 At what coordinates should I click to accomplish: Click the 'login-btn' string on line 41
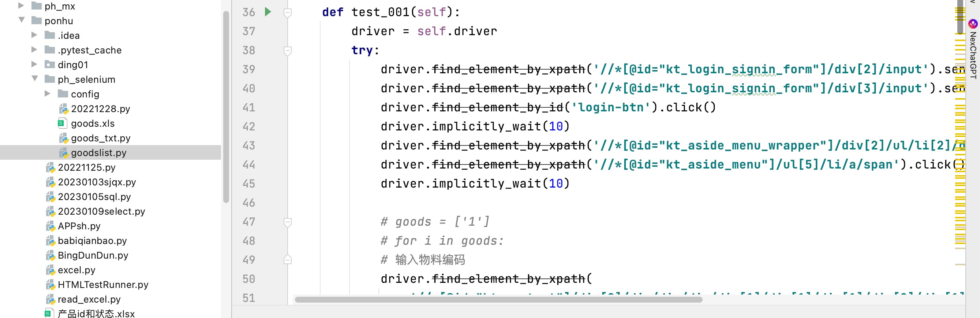(x=611, y=107)
